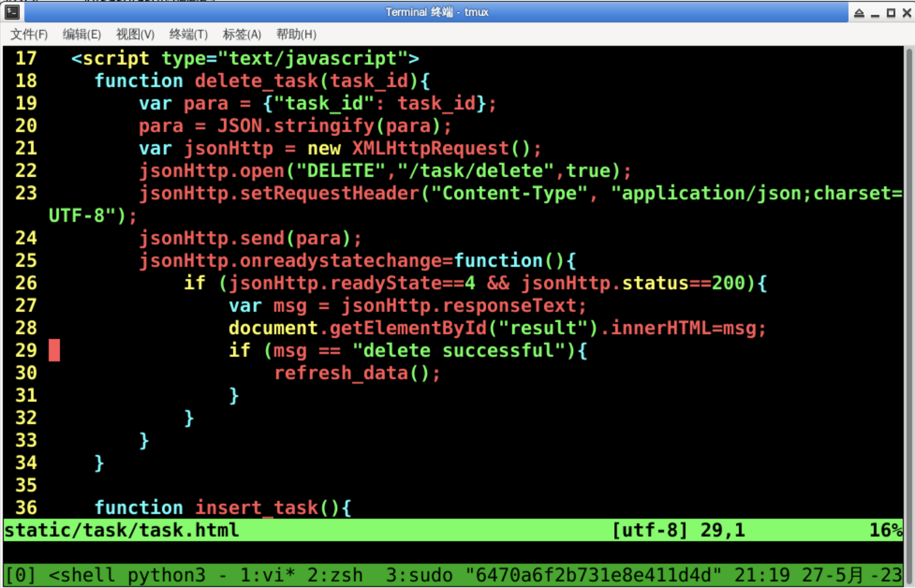The width and height of the screenshot is (915, 588).
Task: Open the 编辑(E) menu
Action: pos(82,34)
